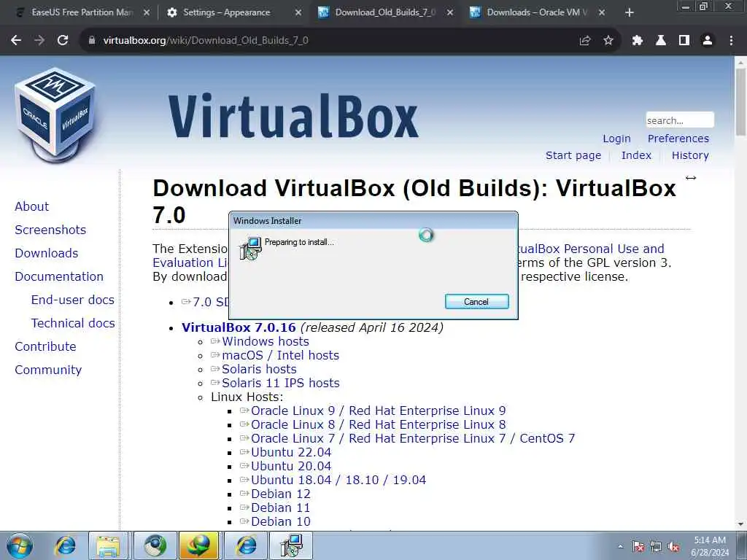Image resolution: width=747 pixels, height=560 pixels.
Task: Open the Login link
Action: [x=616, y=139]
